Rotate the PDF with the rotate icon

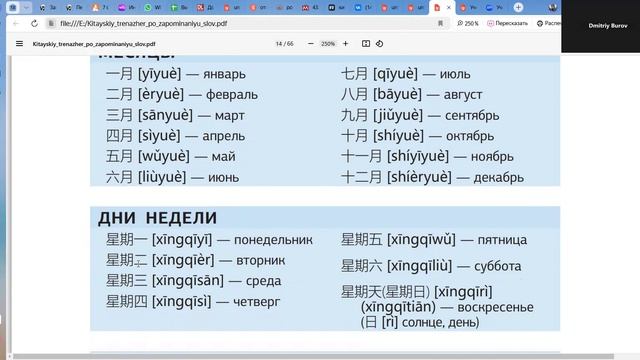pyautogui.click(x=380, y=44)
